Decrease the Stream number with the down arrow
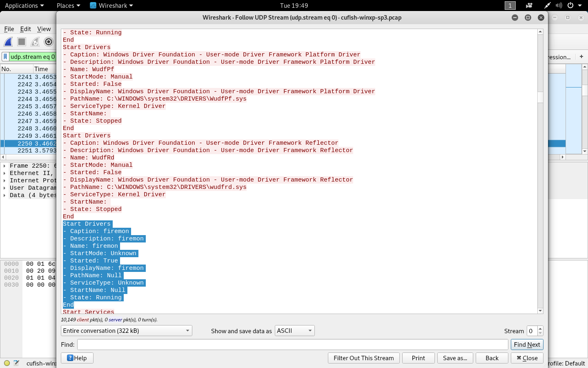Image resolution: width=588 pixels, height=368 pixels. click(540, 333)
